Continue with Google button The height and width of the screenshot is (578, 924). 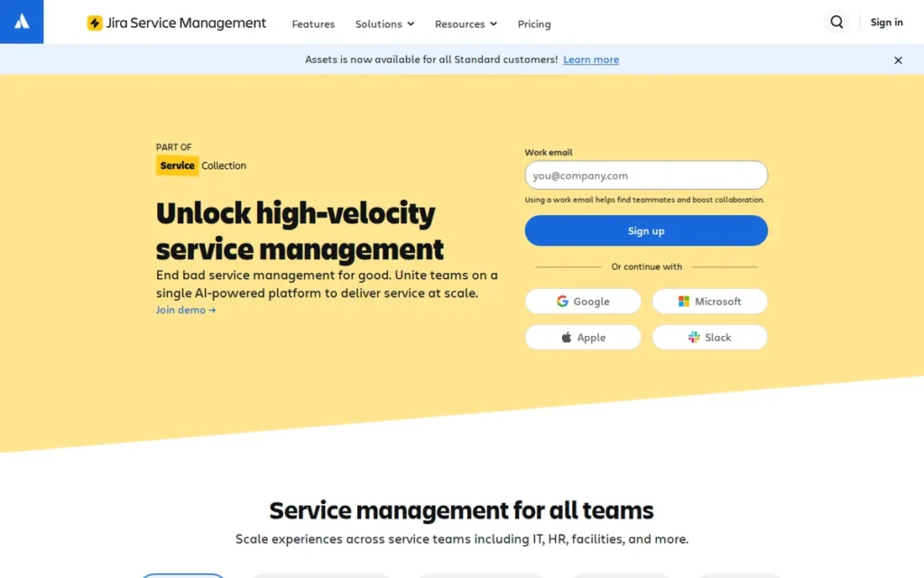point(583,301)
